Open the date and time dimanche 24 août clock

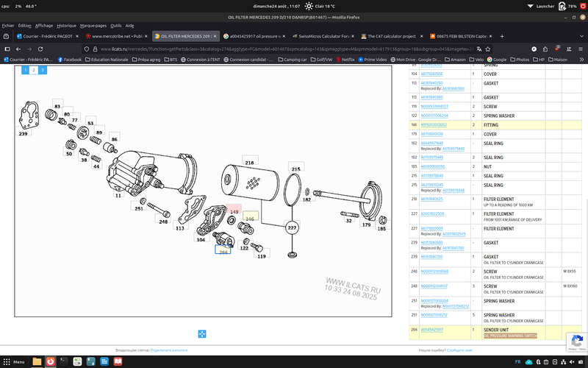tap(276, 6)
